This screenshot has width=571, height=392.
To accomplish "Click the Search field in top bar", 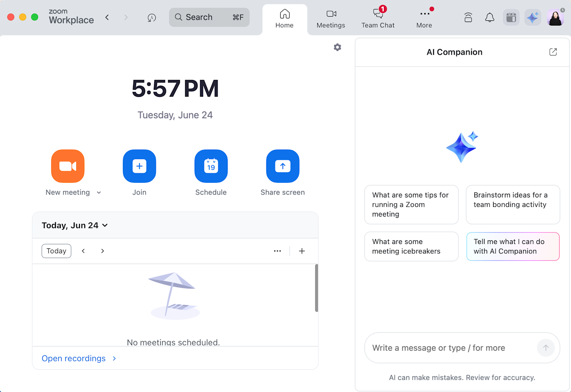I will (x=209, y=17).
